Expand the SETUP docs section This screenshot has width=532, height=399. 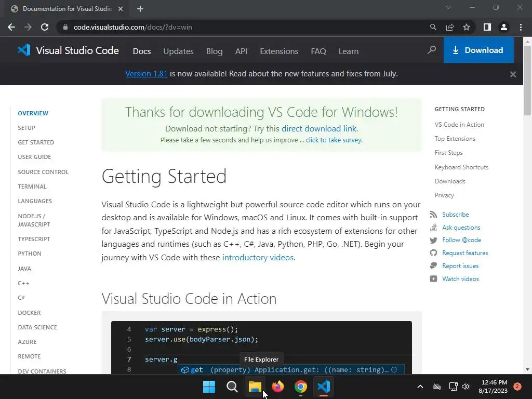click(26, 128)
